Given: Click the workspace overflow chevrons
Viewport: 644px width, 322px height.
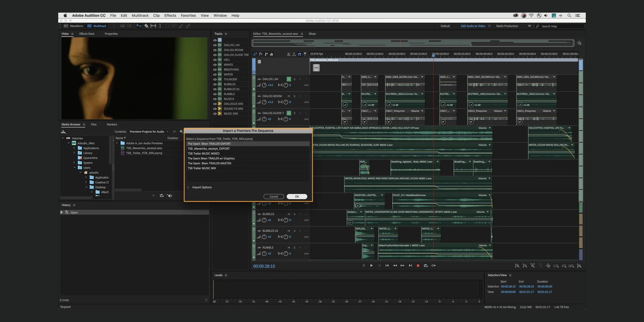Looking at the screenshot, I should pyautogui.click(x=529, y=26).
